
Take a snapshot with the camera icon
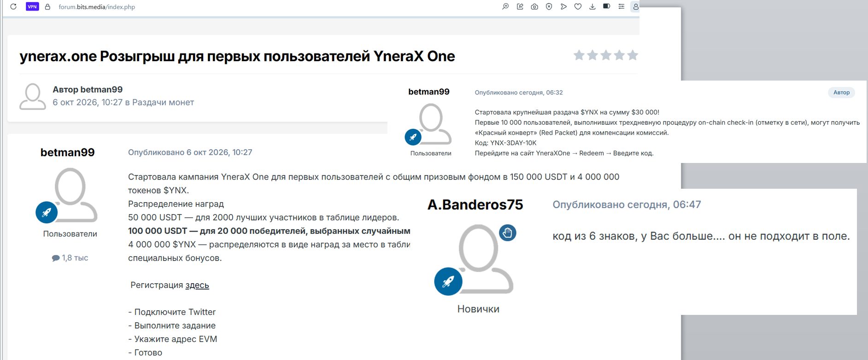coord(534,6)
